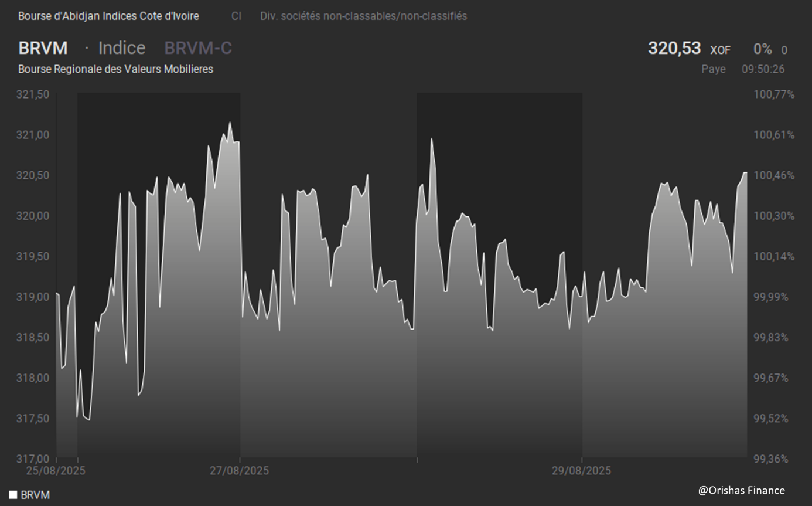The height and width of the screenshot is (506, 812).
Task: Click the Div. sociétés non-classables category
Action: click(363, 16)
